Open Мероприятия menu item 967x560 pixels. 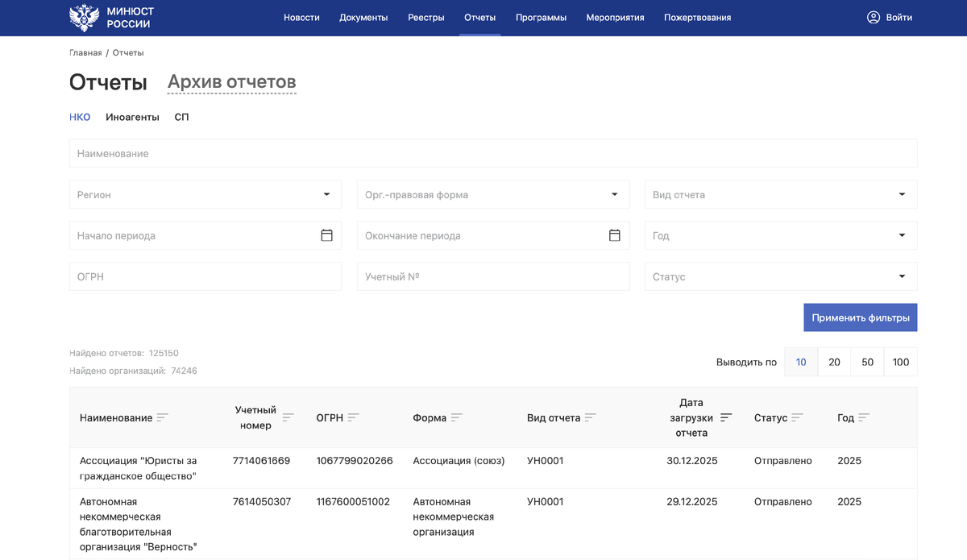tap(615, 18)
